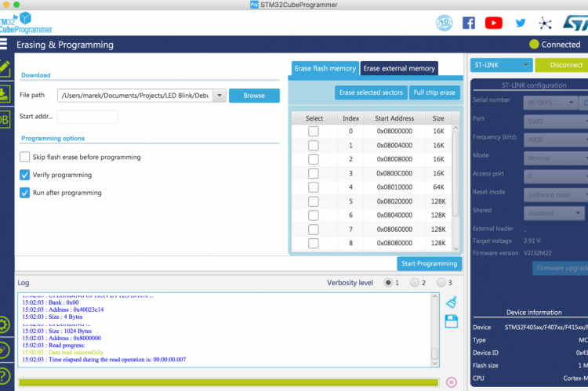This screenshot has height=391, width=588.
Task: Click the green progress bar
Action: 228,382
